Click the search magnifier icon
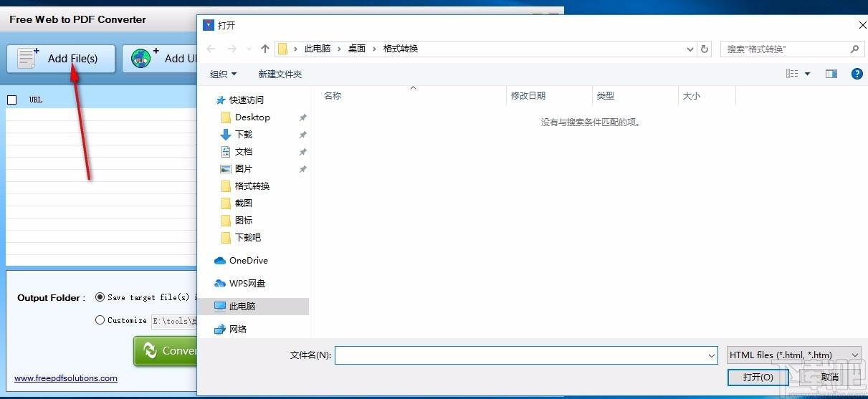The width and height of the screenshot is (868, 399). tap(854, 49)
